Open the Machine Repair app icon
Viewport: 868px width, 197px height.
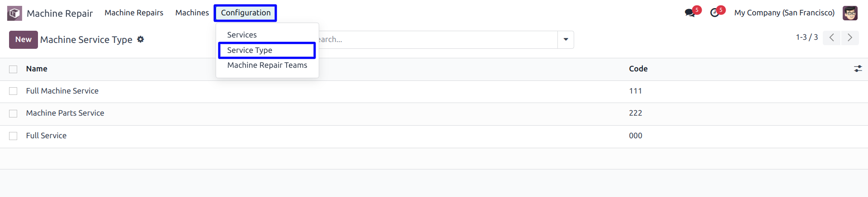(14, 13)
